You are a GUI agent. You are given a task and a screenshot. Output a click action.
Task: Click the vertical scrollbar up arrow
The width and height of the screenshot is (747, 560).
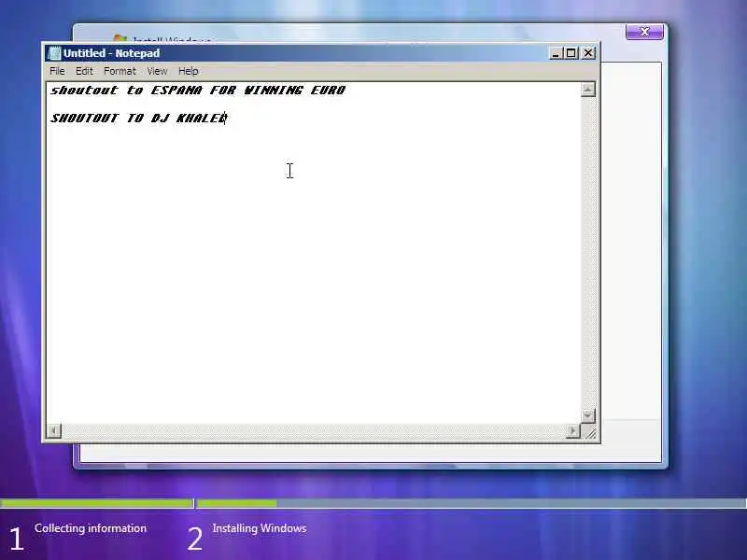pos(588,90)
